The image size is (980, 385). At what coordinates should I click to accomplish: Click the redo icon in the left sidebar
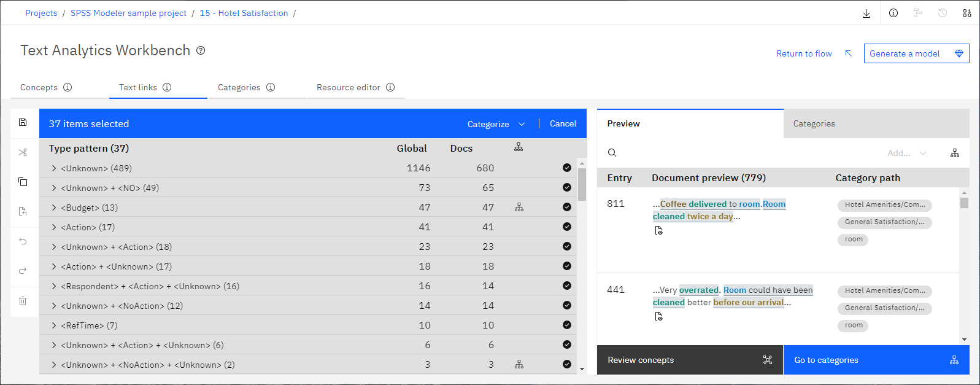23,271
